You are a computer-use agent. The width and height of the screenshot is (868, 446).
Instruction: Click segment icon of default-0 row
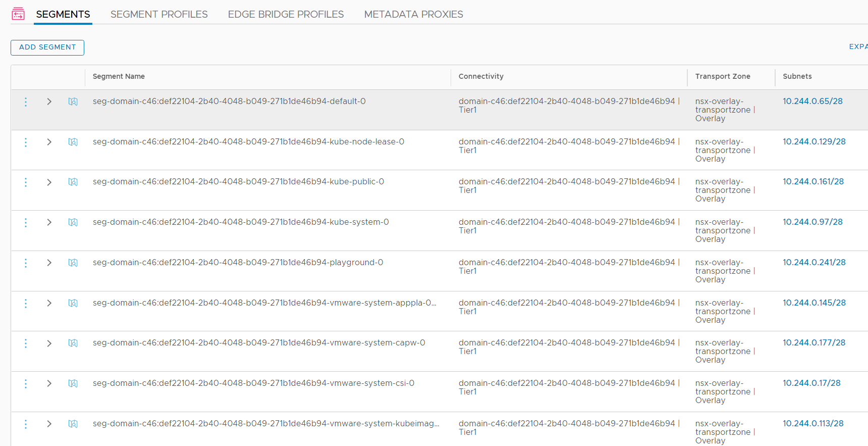[x=73, y=102]
